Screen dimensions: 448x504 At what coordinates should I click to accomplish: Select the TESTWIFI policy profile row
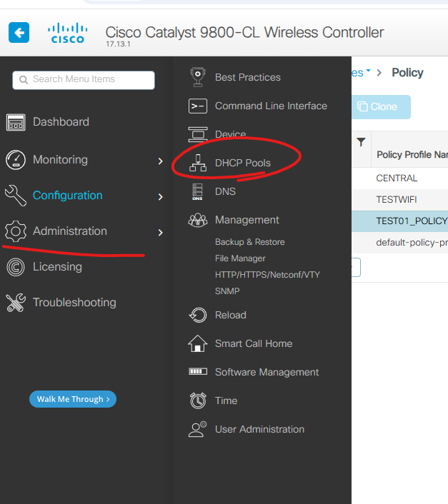tap(399, 200)
